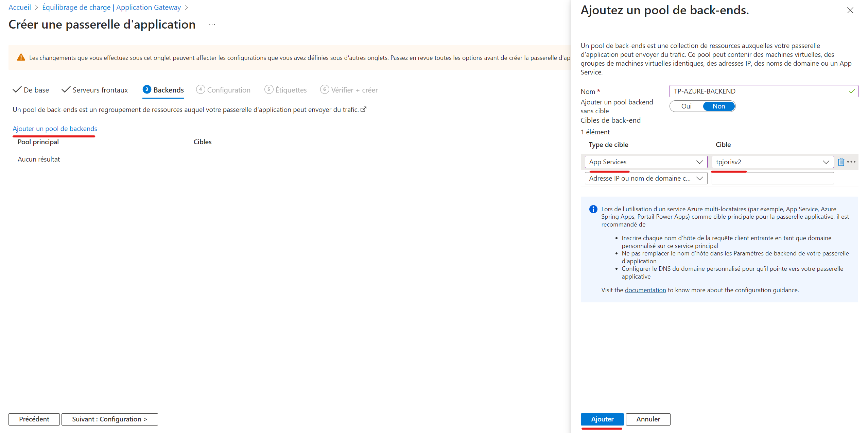The height and width of the screenshot is (433, 868).
Task: Click the information icon in blue notice
Action: tap(593, 209)
